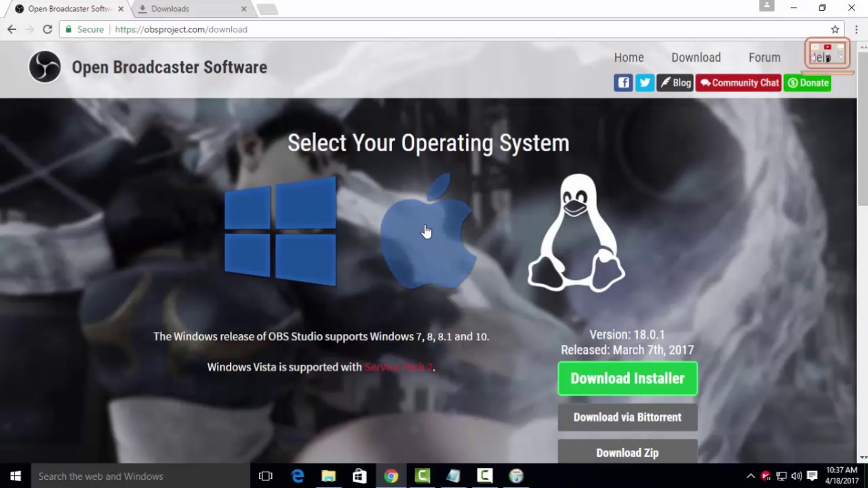Click Download via Bittorrent
This screenshot has width=868, height=488.
(x=627, y=417)
